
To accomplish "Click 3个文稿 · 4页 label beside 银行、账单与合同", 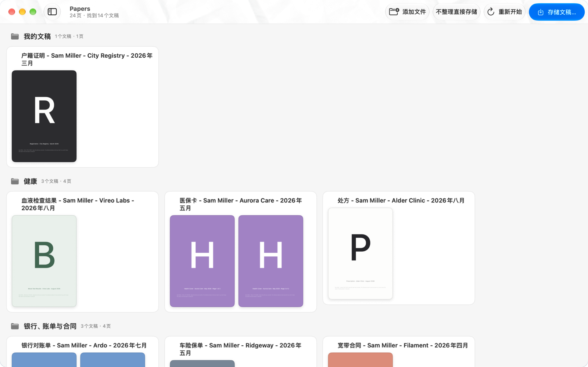I will coord(96,326).
